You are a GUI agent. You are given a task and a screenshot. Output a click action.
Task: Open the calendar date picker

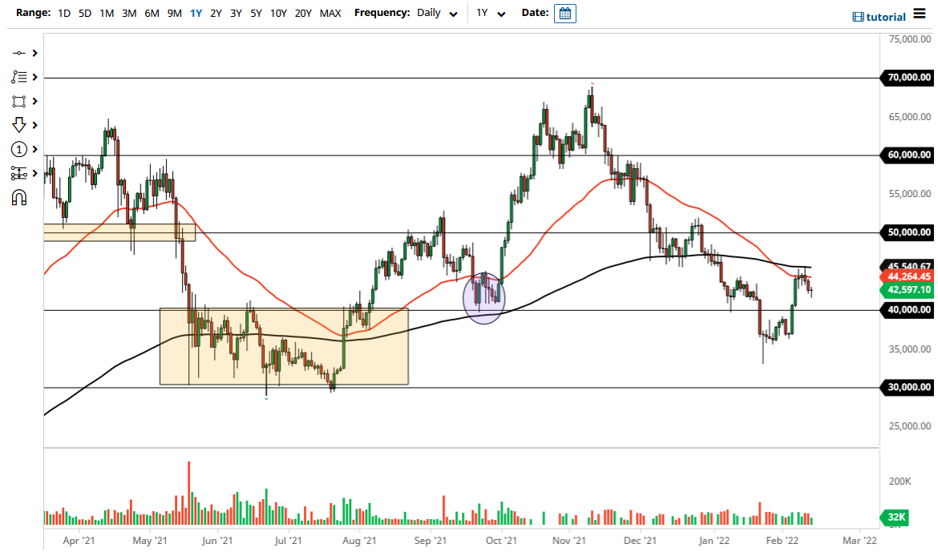[x=565, y=13]
